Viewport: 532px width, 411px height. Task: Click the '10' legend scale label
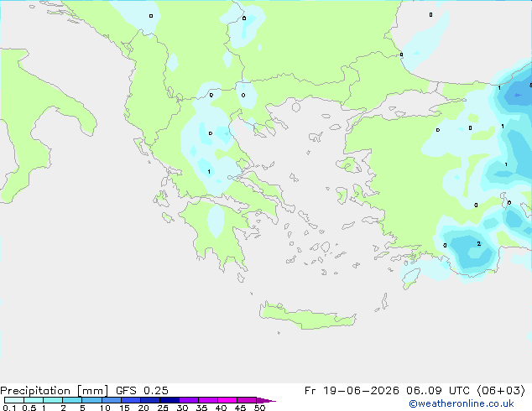point(105,408)
